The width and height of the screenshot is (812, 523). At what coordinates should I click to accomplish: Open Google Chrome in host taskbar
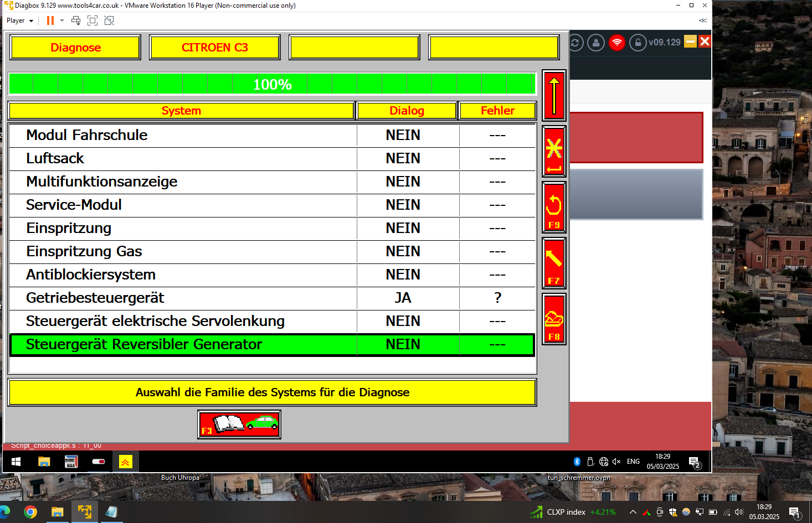[30, 512]
